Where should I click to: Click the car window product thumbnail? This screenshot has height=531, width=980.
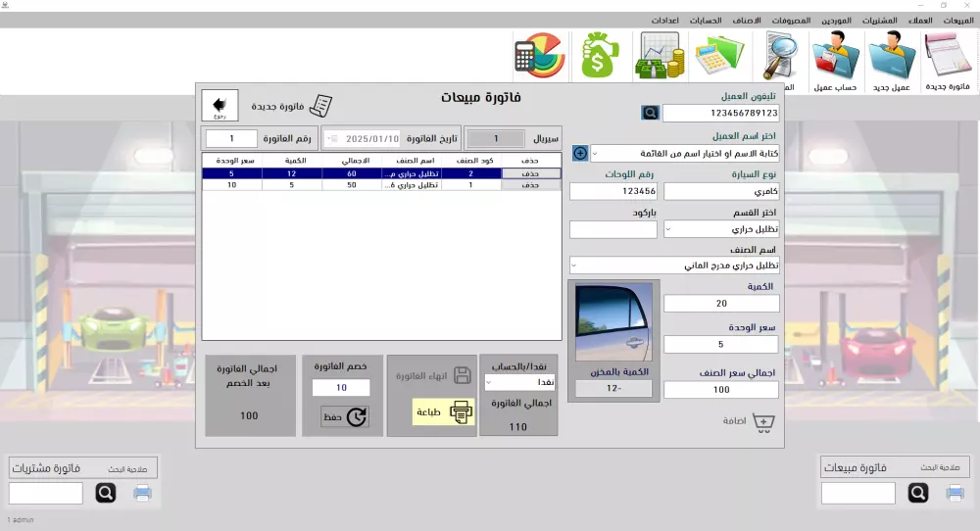click(x=613, y=321)
